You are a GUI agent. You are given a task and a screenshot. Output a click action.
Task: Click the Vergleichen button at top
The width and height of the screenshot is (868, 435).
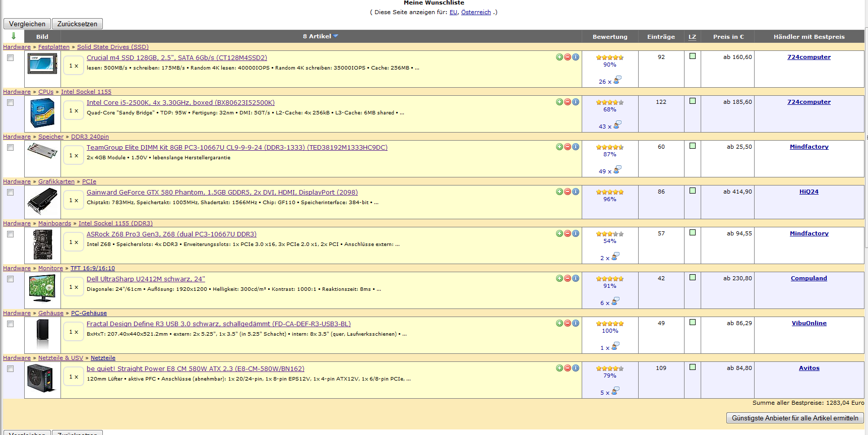[x=27, y=24]
